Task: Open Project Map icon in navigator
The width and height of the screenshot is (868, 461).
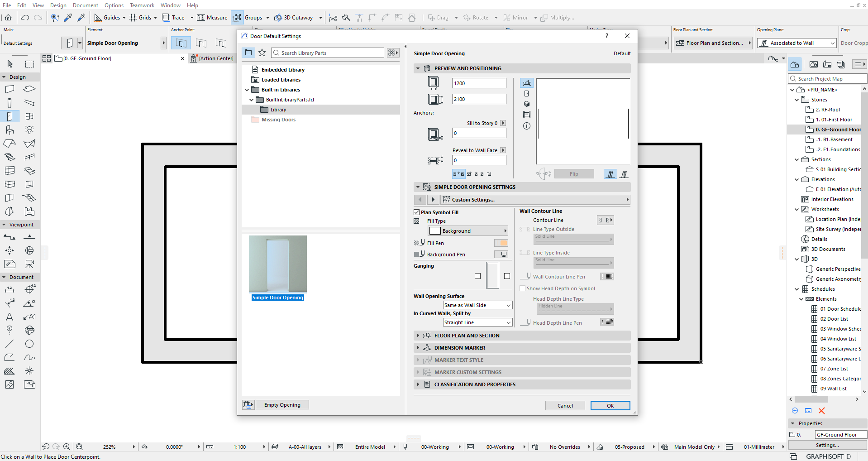Action: [x=795, y=64]
